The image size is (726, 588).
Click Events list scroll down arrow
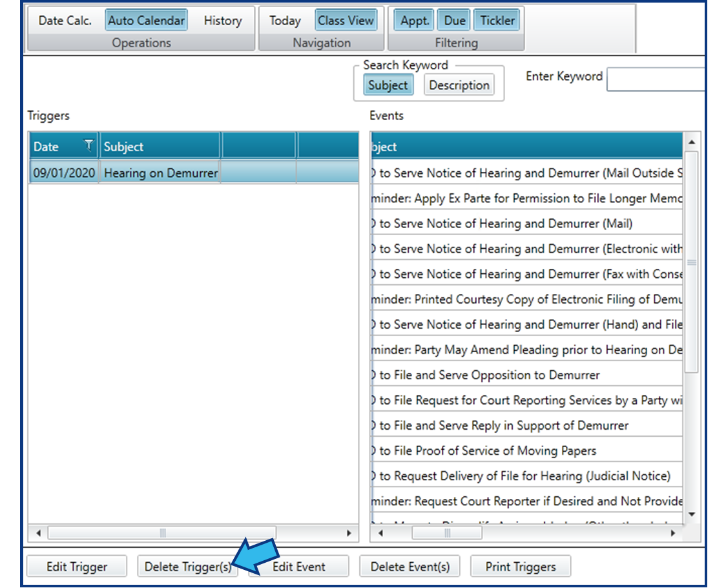(692, 514)
